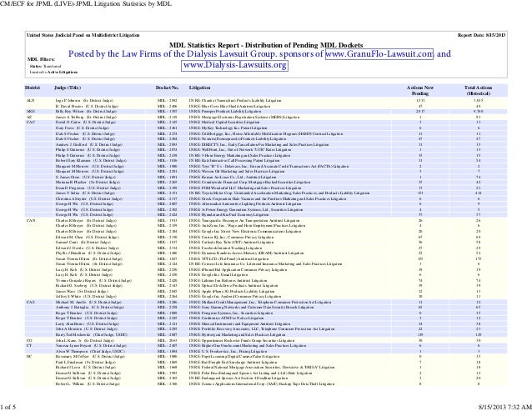The image size is (532, 411).
Task: Click the Facebook Internet Tracking Litigation row
Action: coord(266,248)
